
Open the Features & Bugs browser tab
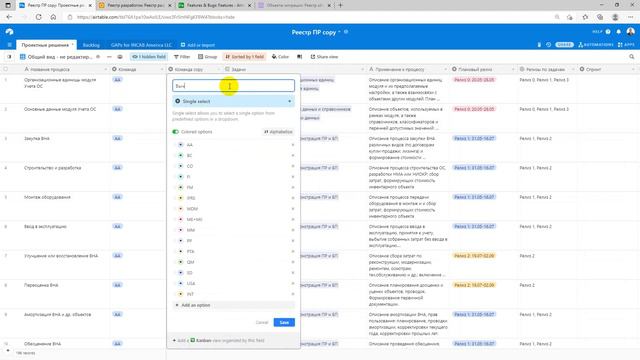point(215,5)
